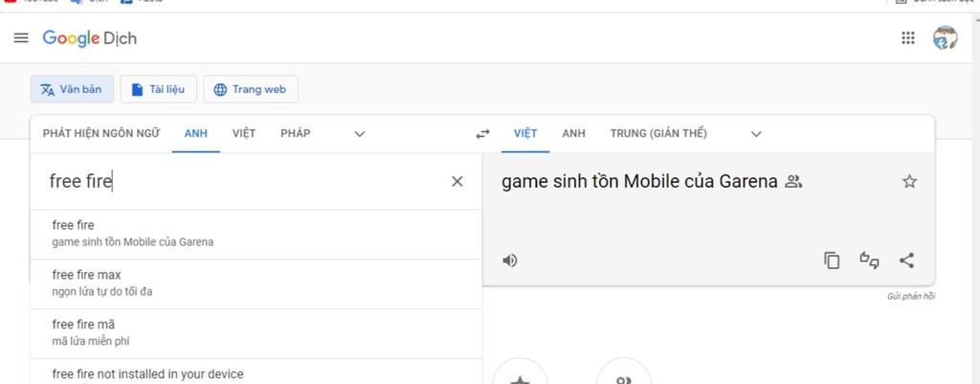This screenshot has width=980, height=384.
Task: Clear the source text
Action: click(457, 182)
